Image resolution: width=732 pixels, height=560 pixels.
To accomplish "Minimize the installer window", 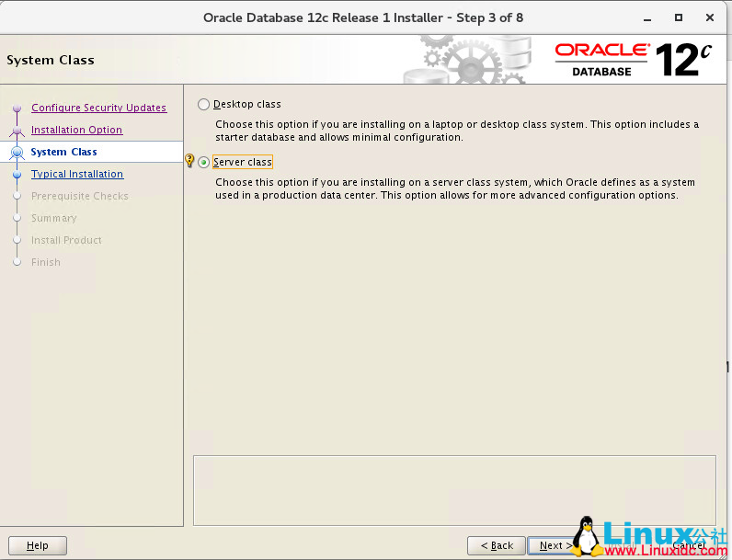I will pos(647,18).
